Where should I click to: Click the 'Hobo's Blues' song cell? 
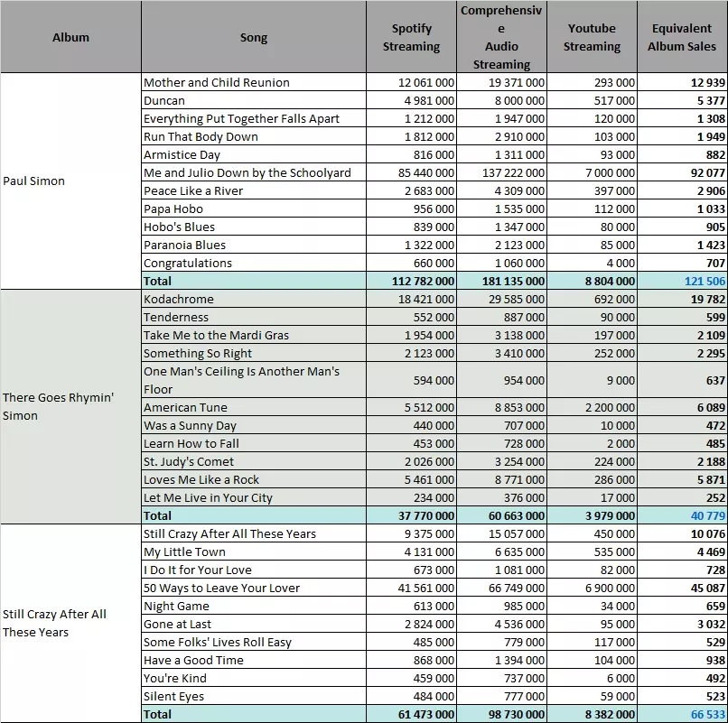click(x=254, y=227)
